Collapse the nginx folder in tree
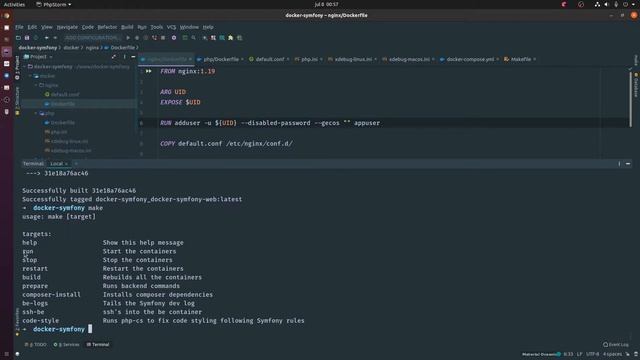640x360 pixels. (x=36, y=85)
